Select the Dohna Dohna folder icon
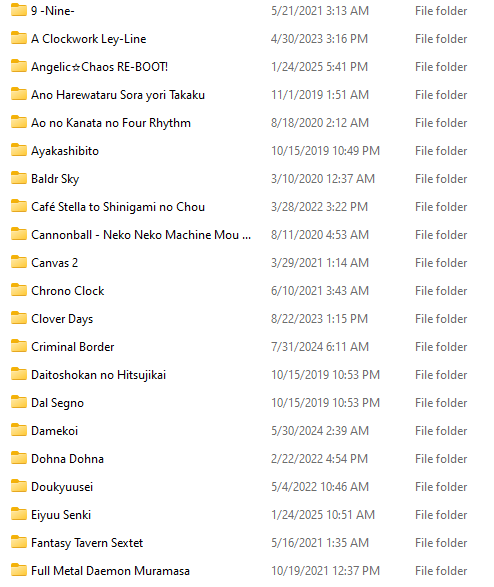 point(19,458)
